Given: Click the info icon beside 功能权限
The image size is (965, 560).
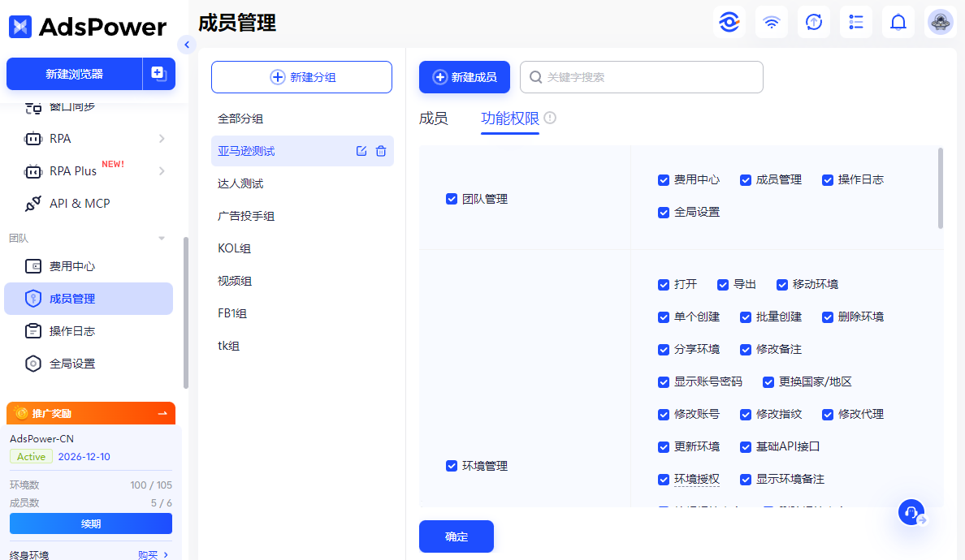Looking at the screenshot, I should coord(550,118).
